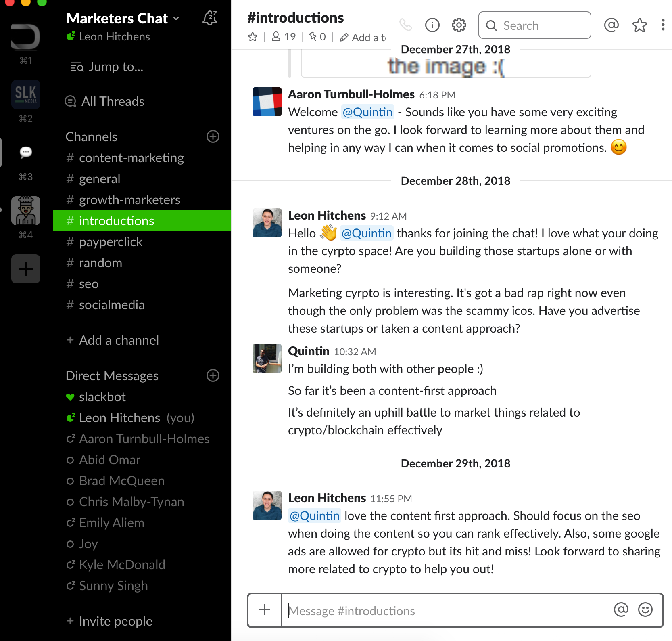This screenshot has height=641, width=672.
Task: Open channel details with the info icon
Action: tap(432, 25)
